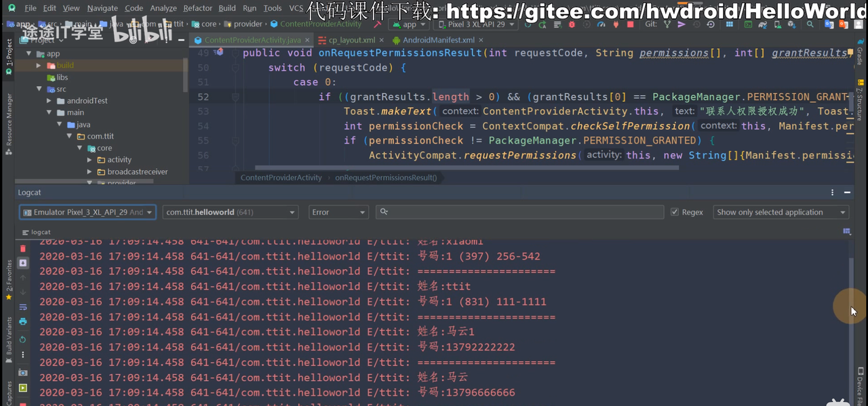Click the print icon in logcat sidebar

pos(23,322)
